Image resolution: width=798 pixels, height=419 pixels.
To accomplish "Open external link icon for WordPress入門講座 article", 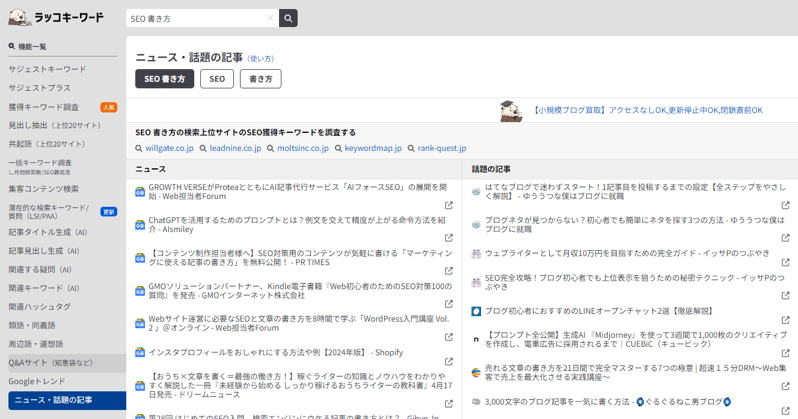I will (x=448, y=337).
